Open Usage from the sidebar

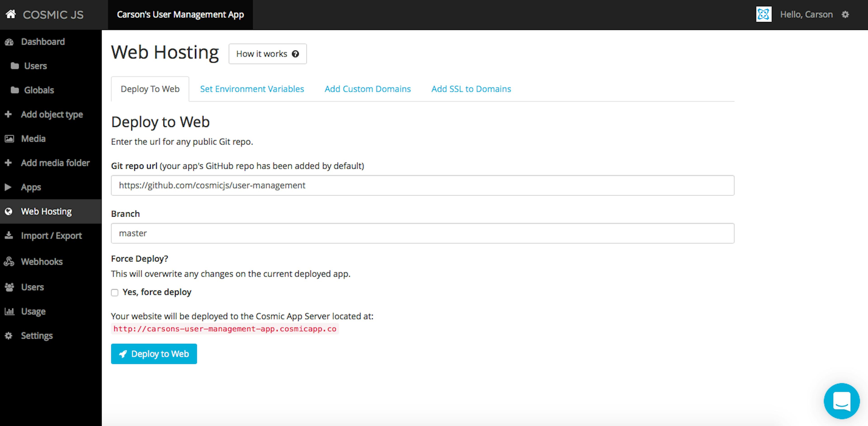[51, 311]
